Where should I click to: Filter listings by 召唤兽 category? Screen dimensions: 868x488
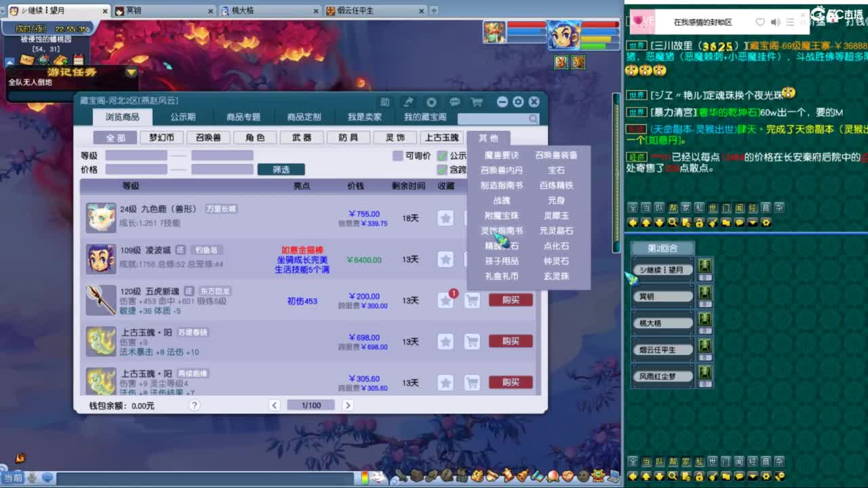tap(208, 138)
